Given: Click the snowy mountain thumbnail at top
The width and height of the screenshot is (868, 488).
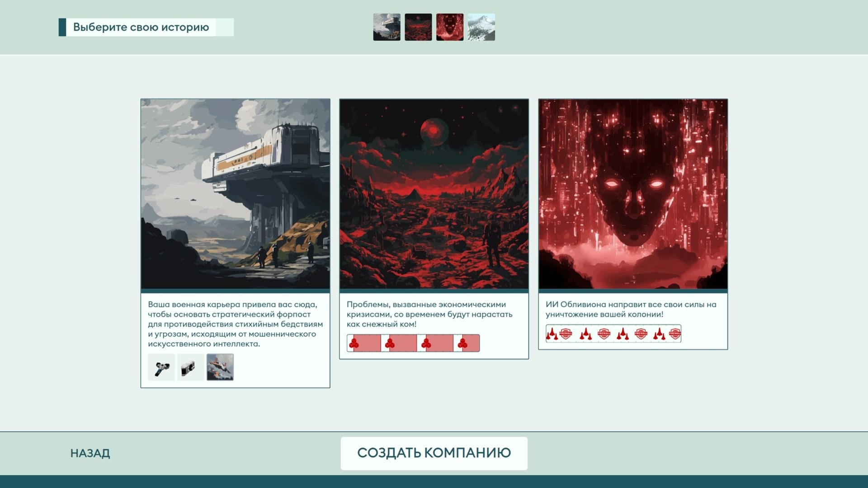Looking at the screenshot, I should pos(481,27).
